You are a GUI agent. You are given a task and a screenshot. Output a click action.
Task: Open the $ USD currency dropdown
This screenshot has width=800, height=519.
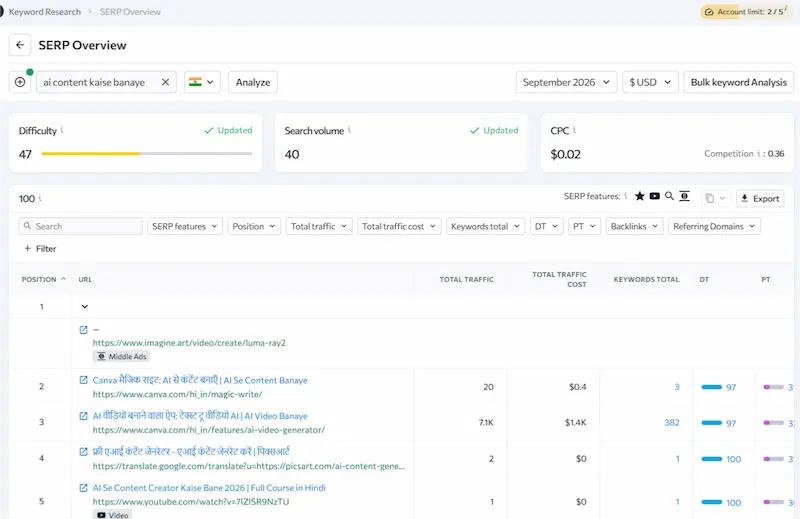(650, 82)
